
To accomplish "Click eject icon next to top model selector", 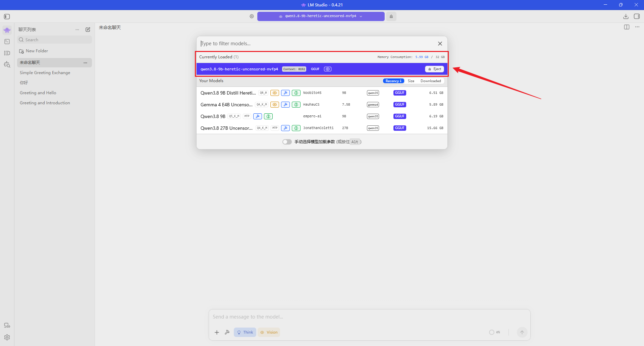I will [391, 16].
